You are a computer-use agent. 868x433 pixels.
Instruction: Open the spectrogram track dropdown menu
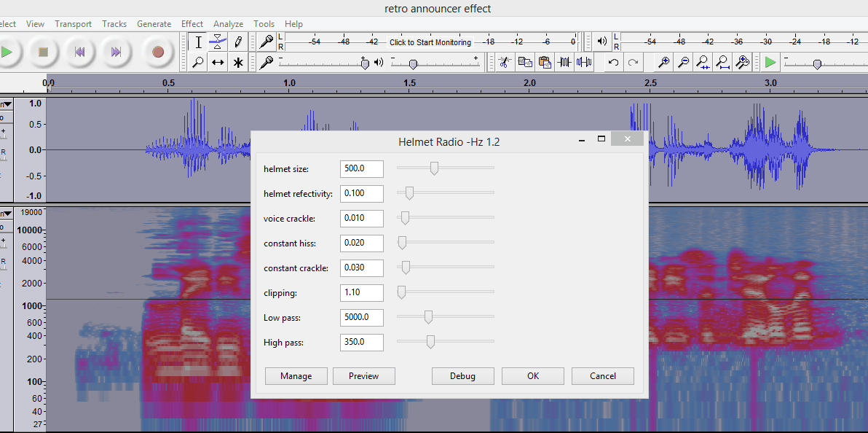[7, 214]
